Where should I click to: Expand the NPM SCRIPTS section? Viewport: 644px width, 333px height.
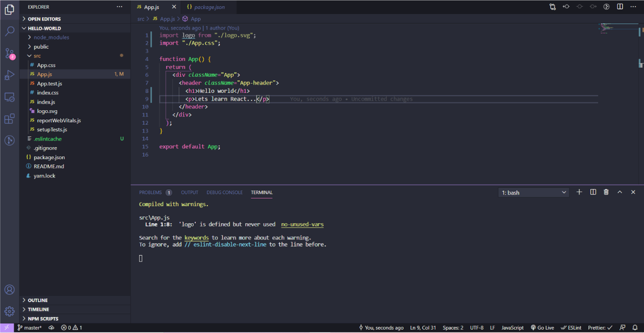[x=43, y=318]
